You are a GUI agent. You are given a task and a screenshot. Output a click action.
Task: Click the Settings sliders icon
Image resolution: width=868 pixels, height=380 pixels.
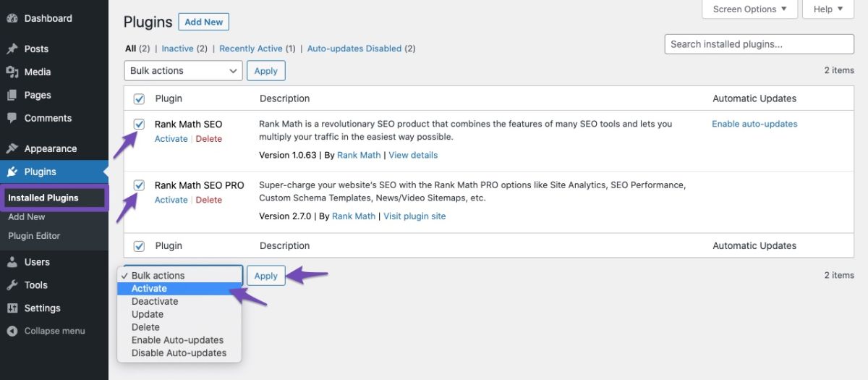pos(12,308)
